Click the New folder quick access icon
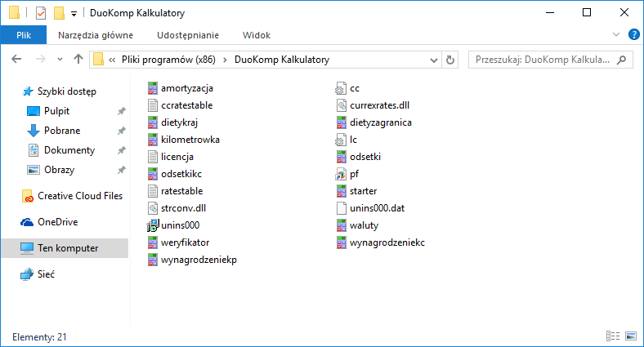644x347 pixels. (59, 13)
